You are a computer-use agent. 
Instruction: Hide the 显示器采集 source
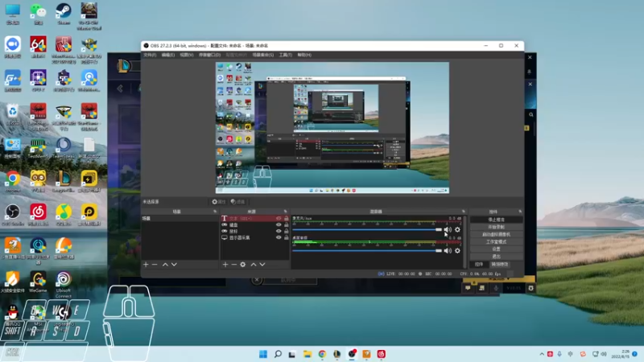click(279, 238)
